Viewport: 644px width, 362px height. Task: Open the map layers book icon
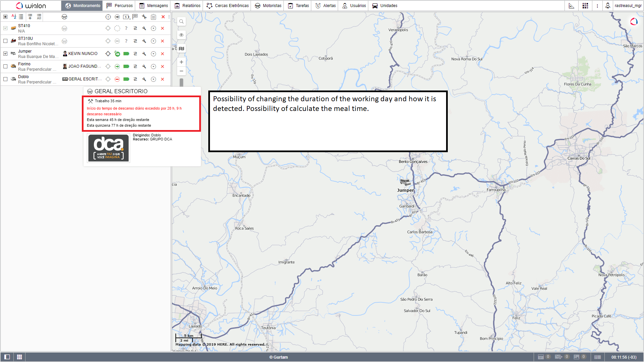[x=181, y=49]
